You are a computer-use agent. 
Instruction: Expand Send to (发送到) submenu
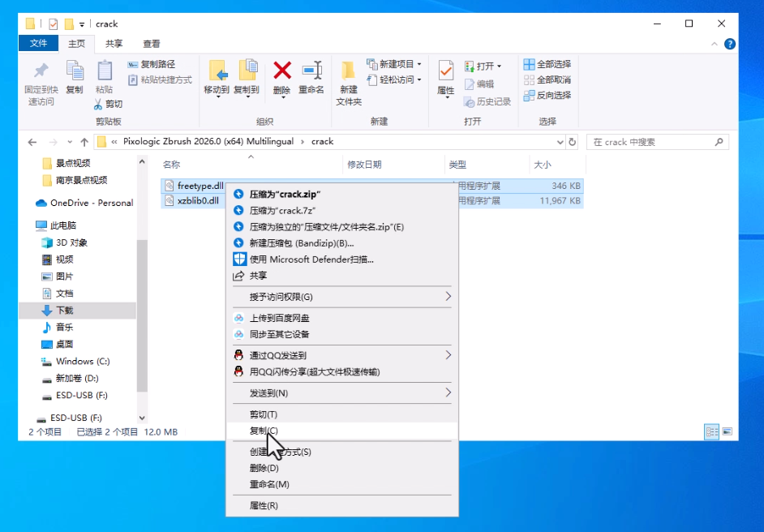point(342,393)
